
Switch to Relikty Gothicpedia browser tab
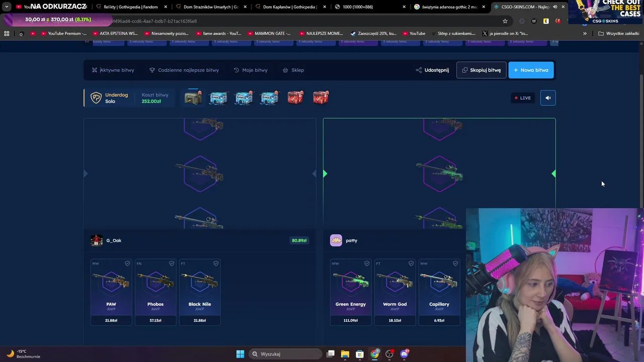click(x=130, y=7)
